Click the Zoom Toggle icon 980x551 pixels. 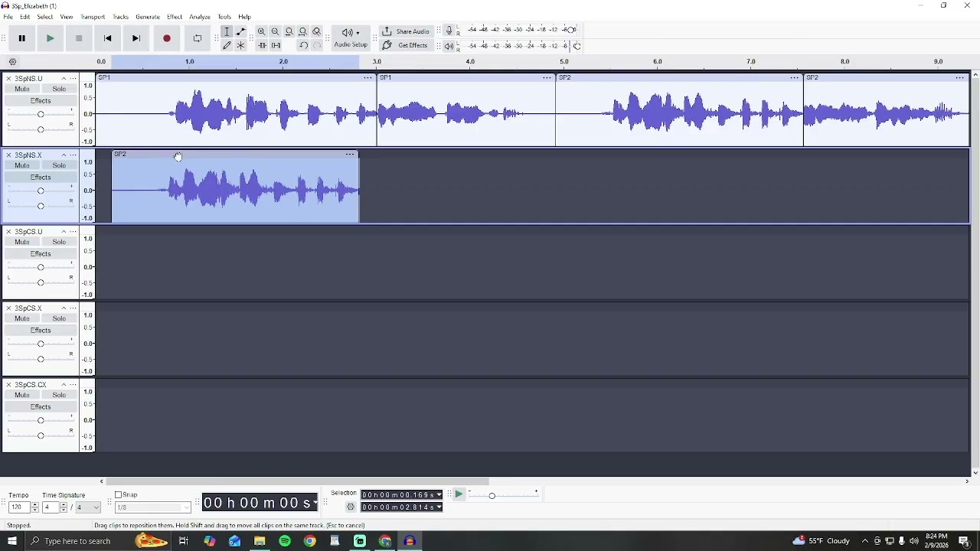pos(318,31)
